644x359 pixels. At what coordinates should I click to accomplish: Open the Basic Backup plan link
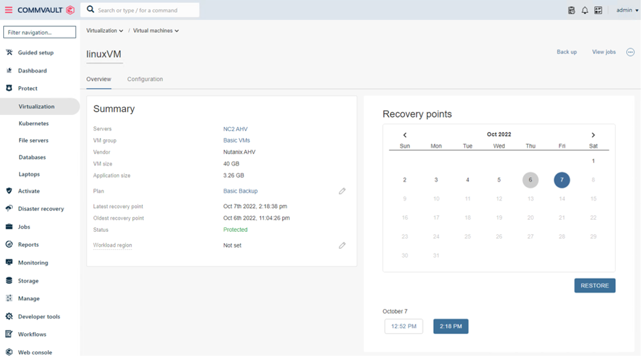[x=240, y=191]
